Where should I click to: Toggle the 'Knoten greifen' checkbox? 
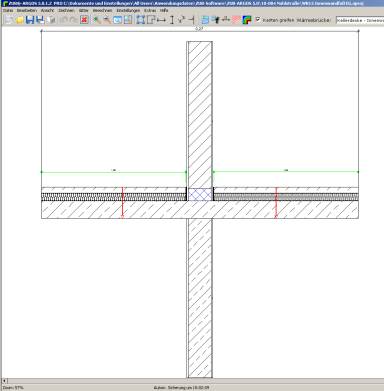[258, 20]
